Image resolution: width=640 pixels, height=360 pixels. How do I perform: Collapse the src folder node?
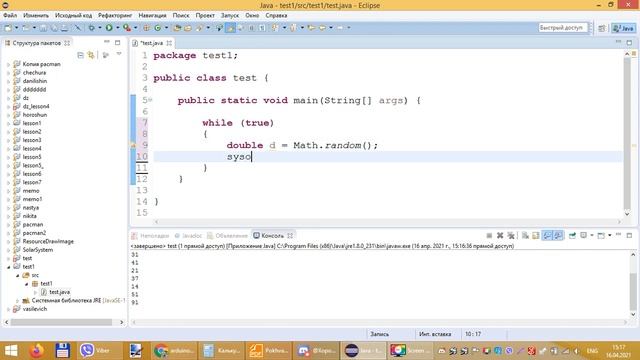[x=18, y=276]
